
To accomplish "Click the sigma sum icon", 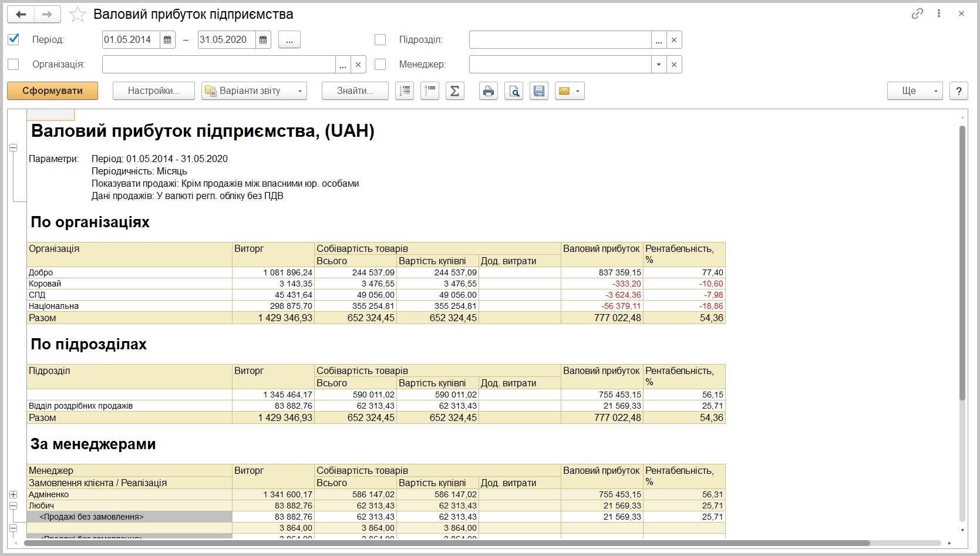I will coord(455,91).
